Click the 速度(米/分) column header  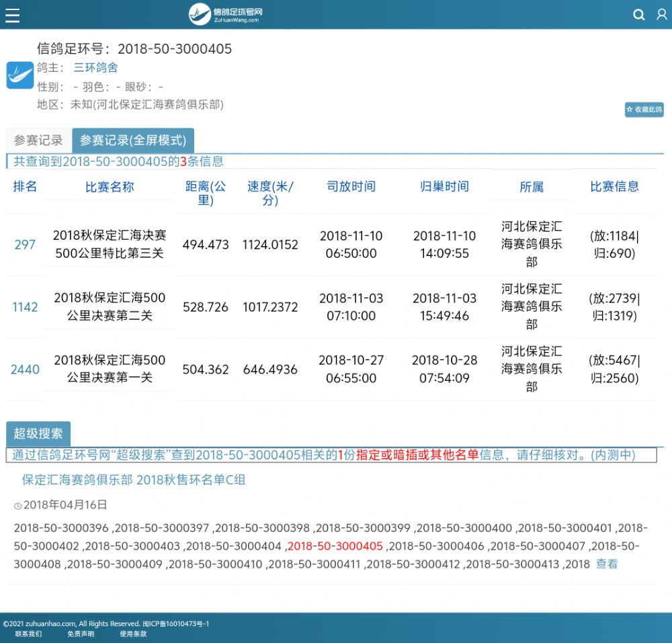(x=270, y=193)
